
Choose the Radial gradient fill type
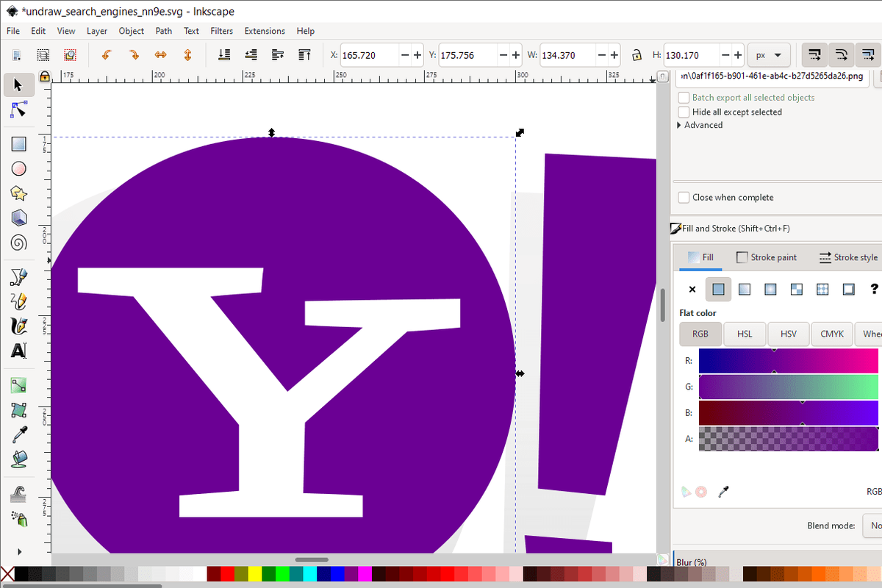(x=770, y=290)
